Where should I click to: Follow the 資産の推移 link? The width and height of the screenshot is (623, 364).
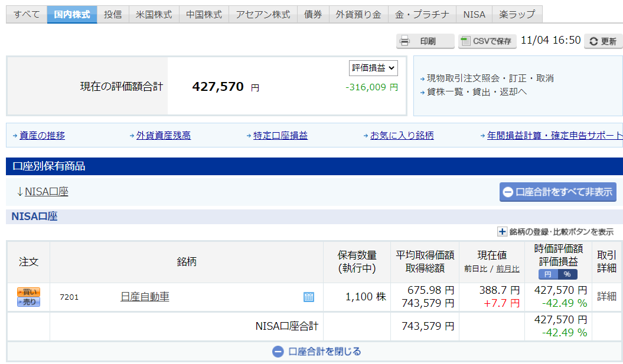point(42,135)
